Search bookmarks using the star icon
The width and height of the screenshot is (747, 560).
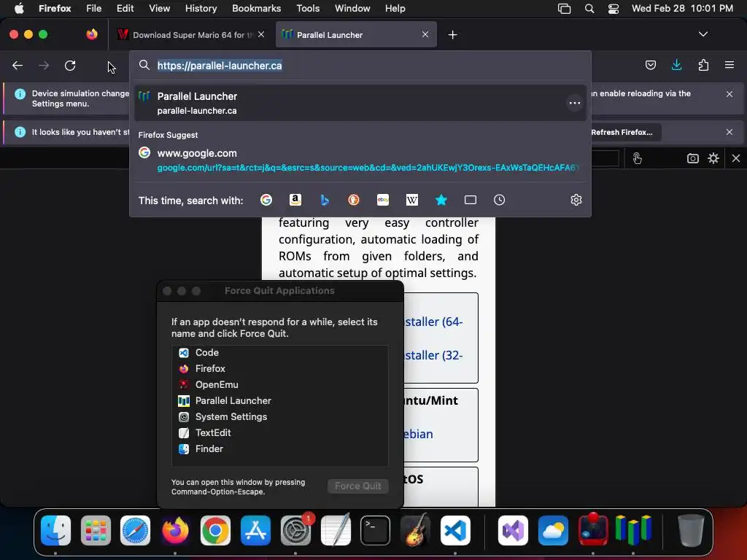(441, 200)
